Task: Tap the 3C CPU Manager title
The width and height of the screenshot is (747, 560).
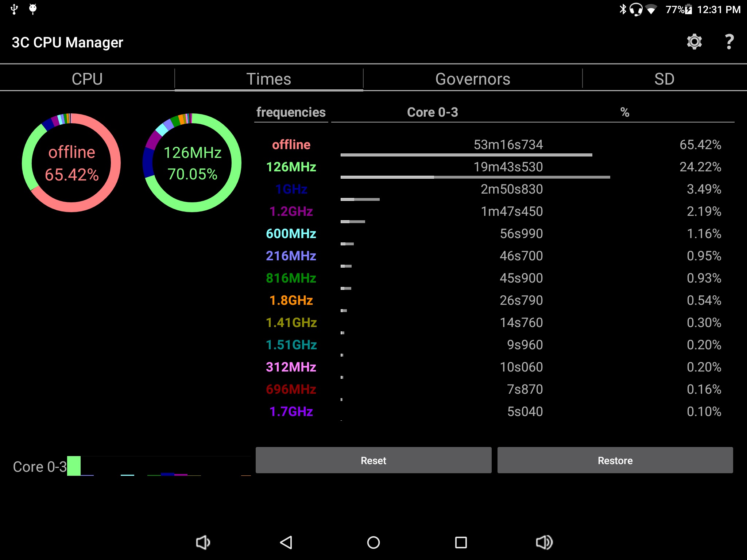Action: coord(67,42)
